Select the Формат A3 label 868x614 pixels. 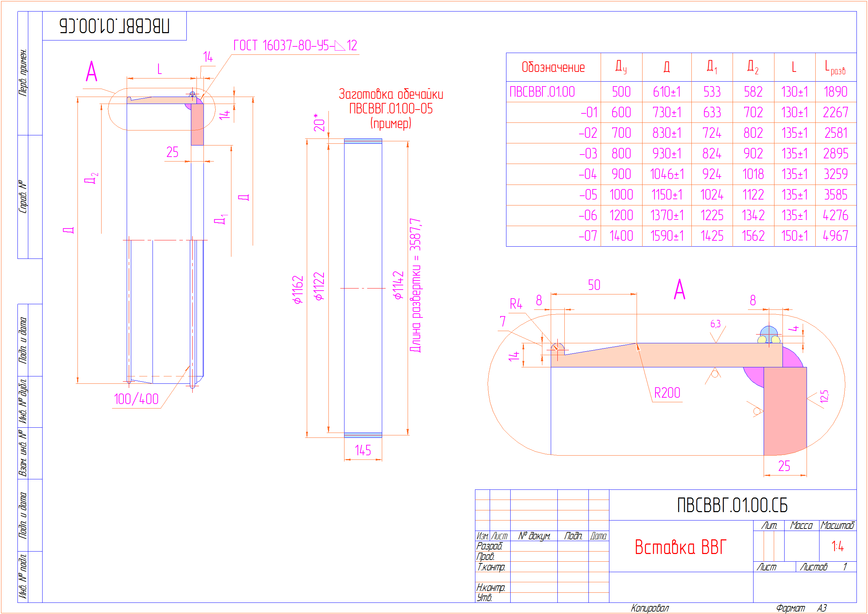coord(801,608)
